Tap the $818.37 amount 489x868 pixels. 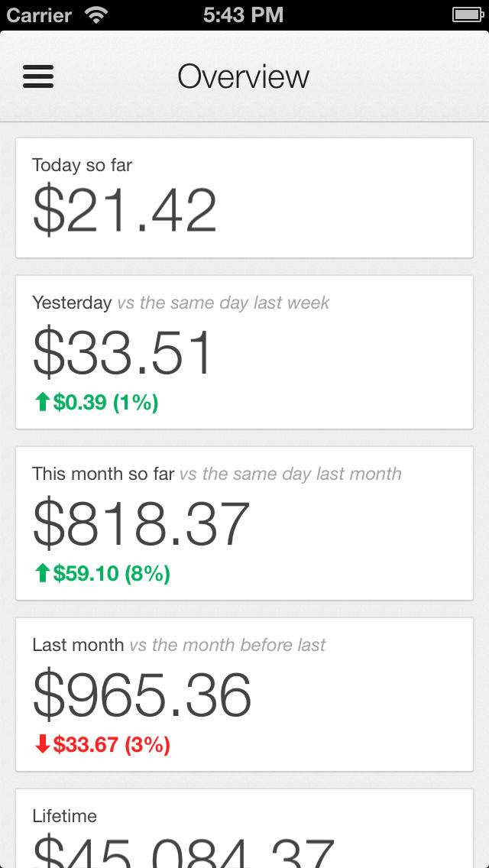pos(141,524)
